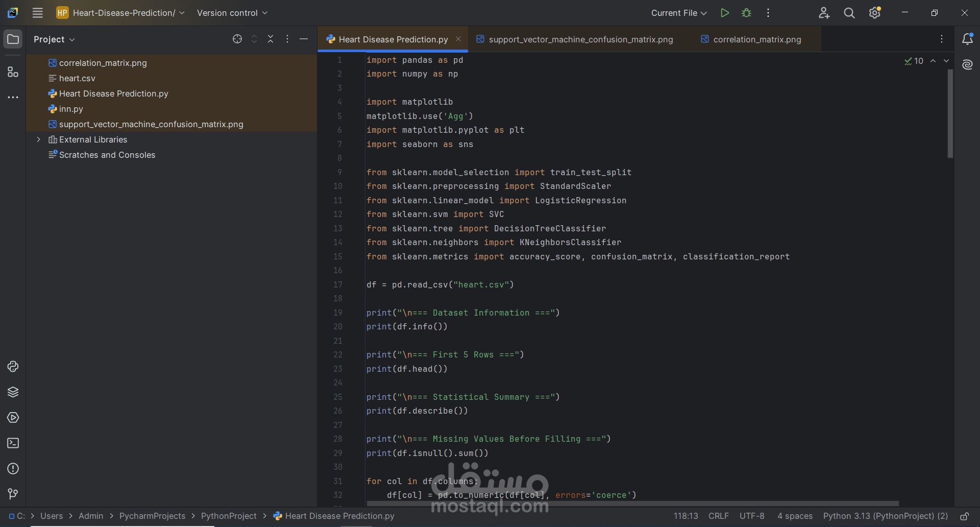Open the Services tool window
This screenshot has width=980, height=527.
coord(13,418)
